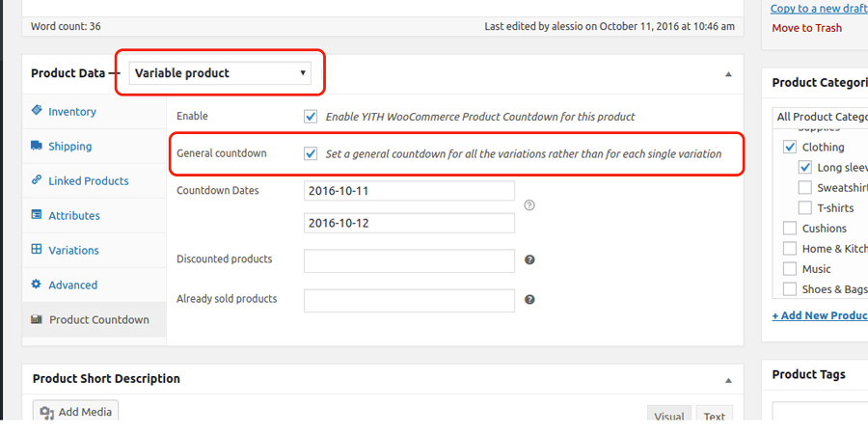Open the Linked Products tab
The height and width of the screenshot is (434, 868).
(x=95, y=181)
